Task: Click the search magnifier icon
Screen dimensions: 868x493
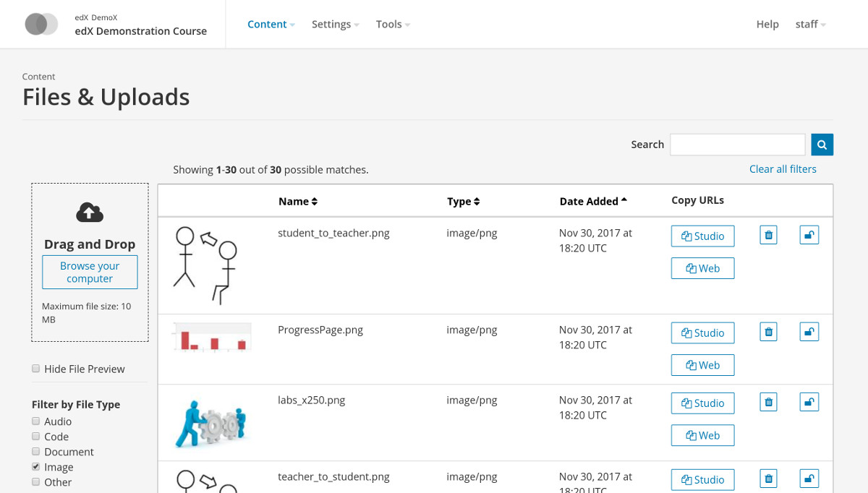Action: point(822,145)
